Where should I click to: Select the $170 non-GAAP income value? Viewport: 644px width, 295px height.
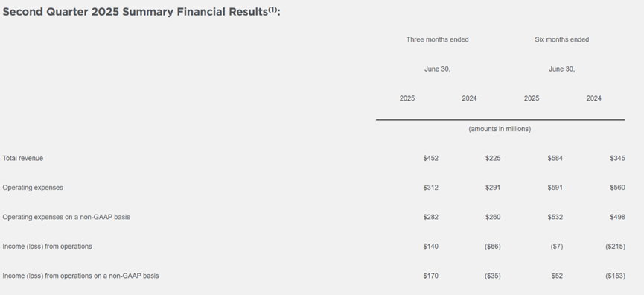[431, 276]
